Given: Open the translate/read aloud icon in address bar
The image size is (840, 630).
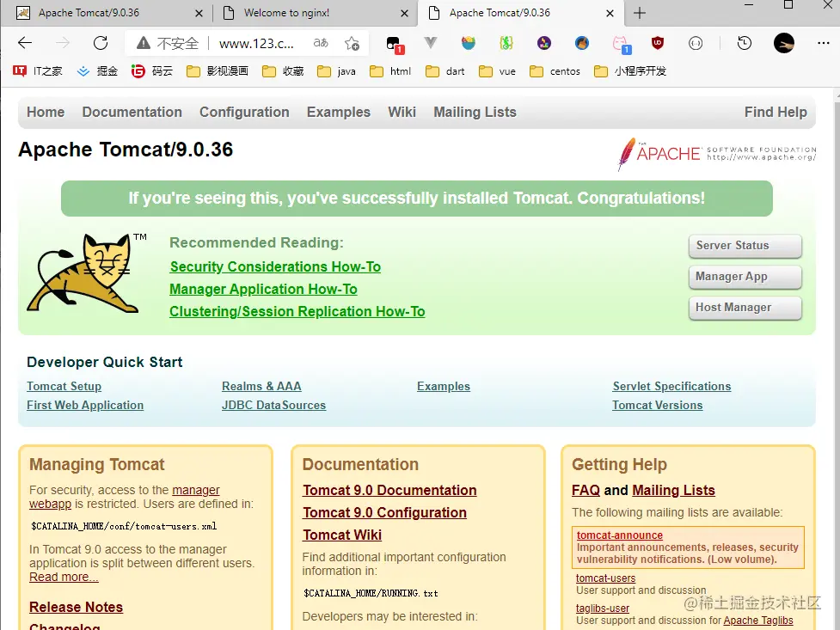Looking at the screenshot, I should coord(321,43).
